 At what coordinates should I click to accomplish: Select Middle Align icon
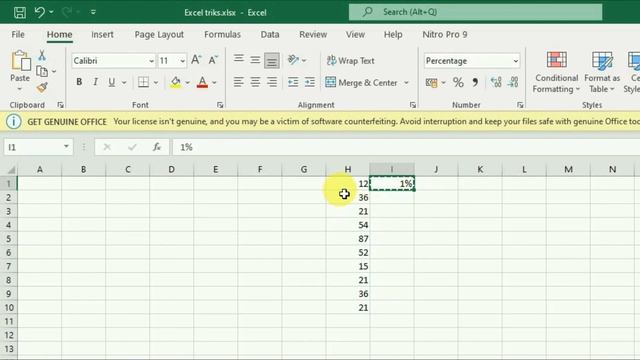pyautogui.click(x=255, y=60)
